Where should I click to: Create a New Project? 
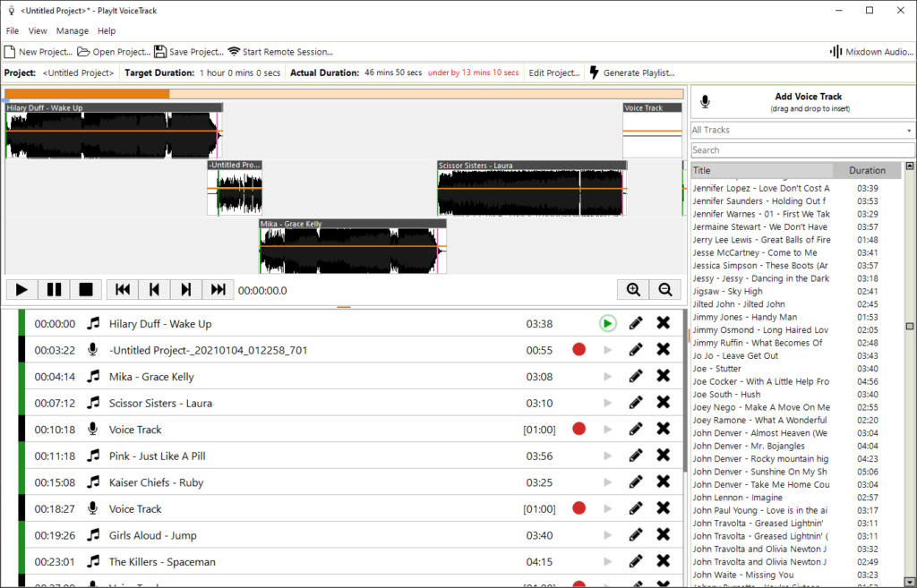tap(39, 52)
